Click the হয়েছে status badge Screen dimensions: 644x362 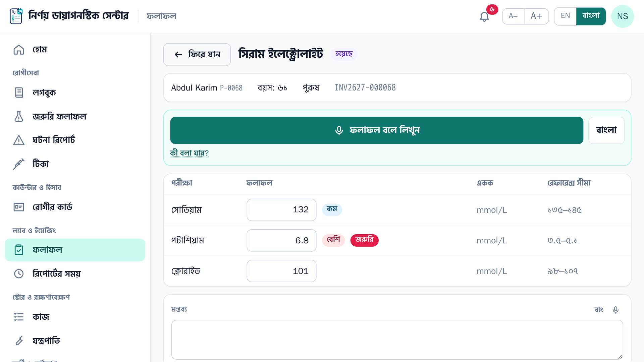click(344, 54)
